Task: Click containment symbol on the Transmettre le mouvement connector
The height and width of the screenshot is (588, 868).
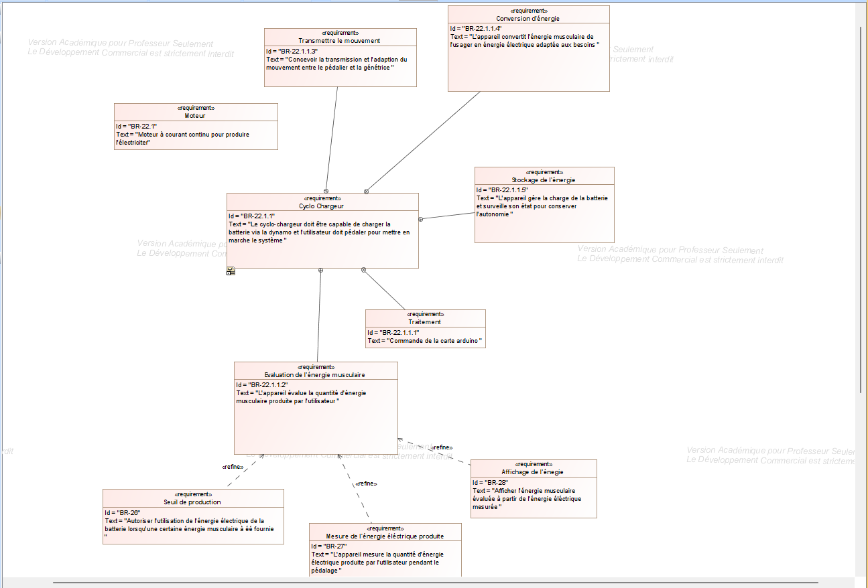Action: point(326,191)
